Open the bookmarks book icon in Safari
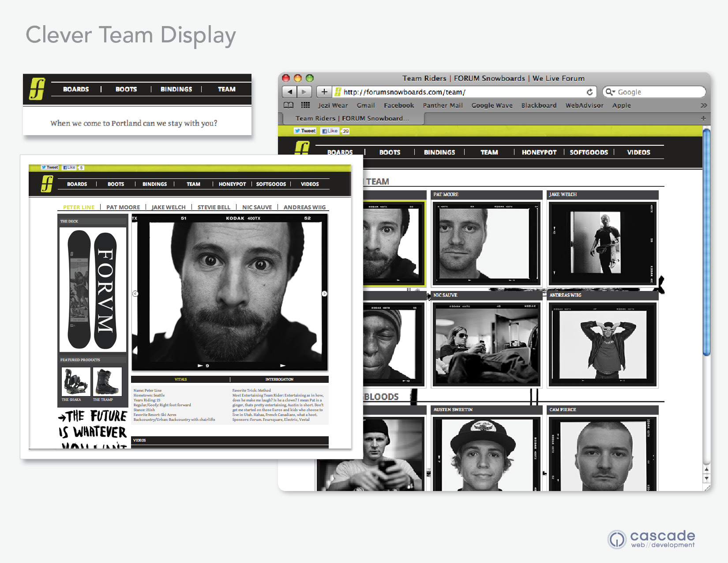This screenshot has height=563, width=728. [x=289, y=105]
